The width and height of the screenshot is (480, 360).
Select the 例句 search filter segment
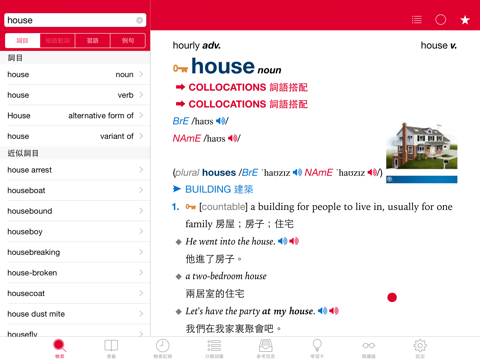[x=128, y=41]
